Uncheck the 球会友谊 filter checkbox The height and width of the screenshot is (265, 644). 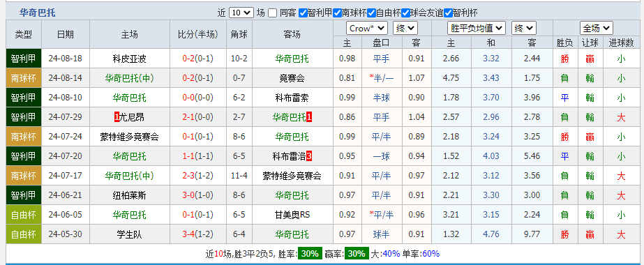click(406, 13)
